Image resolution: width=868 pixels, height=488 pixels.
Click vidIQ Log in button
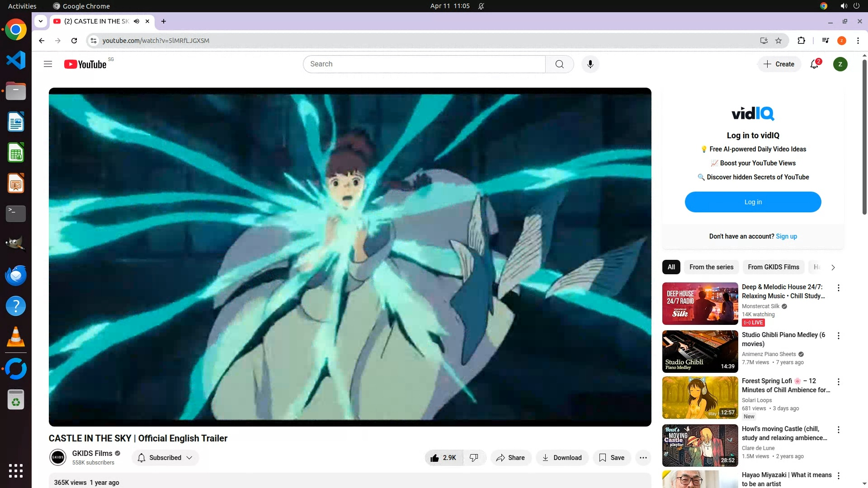click(x=753, y=202)
